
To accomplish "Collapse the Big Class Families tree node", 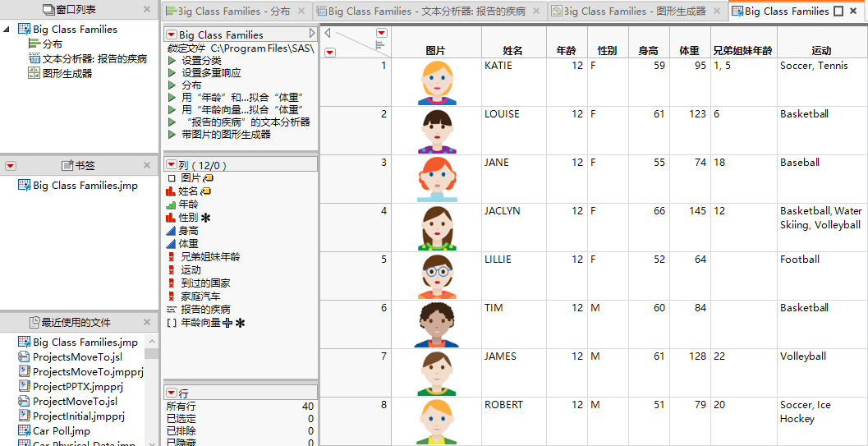I will pos(7,29).
